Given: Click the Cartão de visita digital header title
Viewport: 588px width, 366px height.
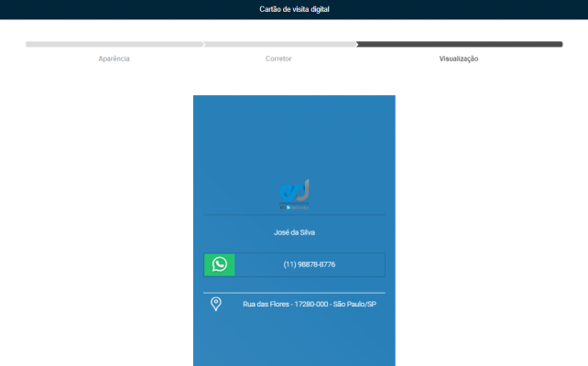Looking at the screenshot, I should (x=294, y=9).
